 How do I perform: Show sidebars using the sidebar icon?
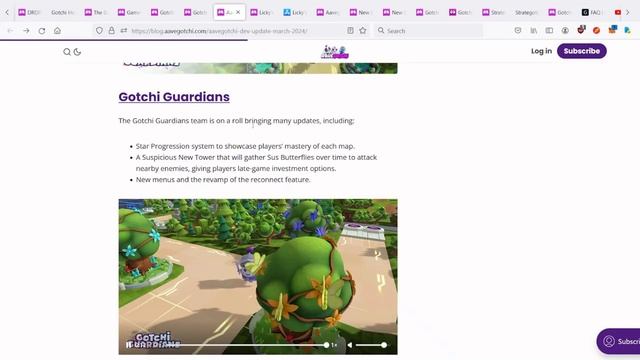[x=549, y=31]
